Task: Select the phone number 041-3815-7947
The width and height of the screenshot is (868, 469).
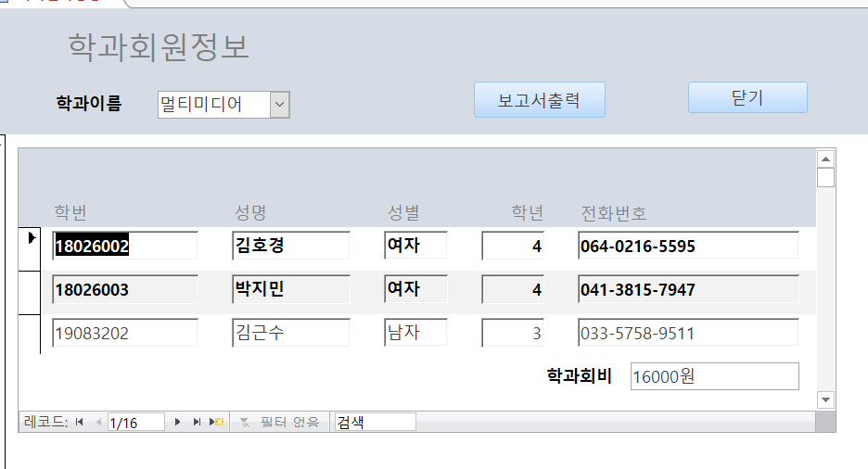Action: (x=687, y=289)
